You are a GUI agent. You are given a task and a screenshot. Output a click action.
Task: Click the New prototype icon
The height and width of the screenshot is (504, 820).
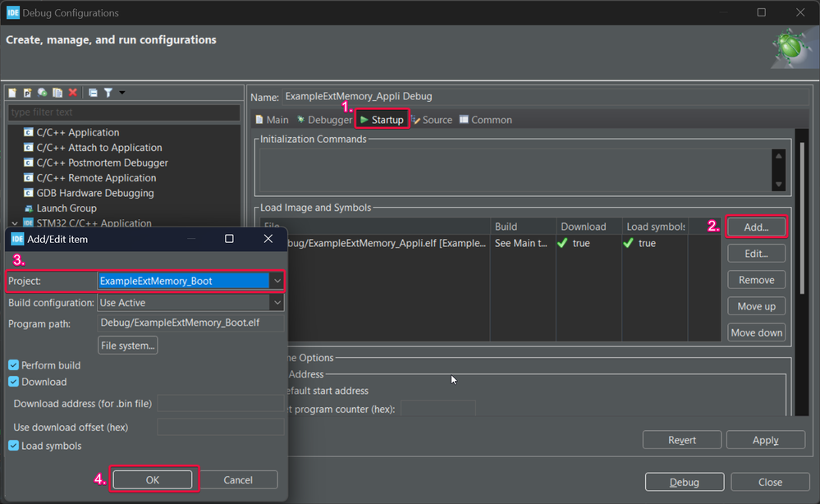click(27, 93)
